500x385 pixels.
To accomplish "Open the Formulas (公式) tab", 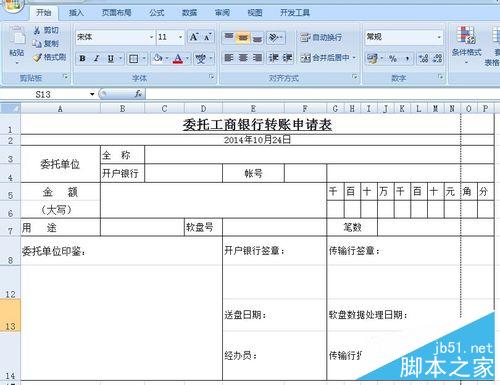I will [157, 13].
